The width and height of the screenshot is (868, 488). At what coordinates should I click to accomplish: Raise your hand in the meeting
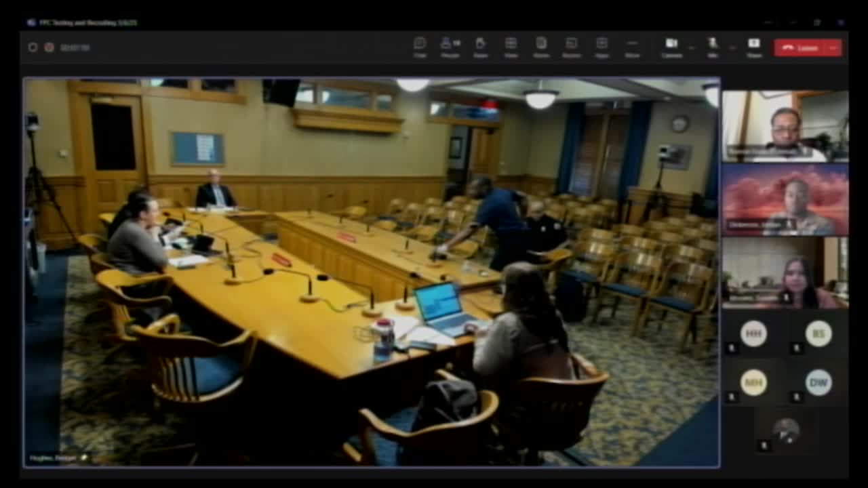pyautogui.click(x=480, y=47)
